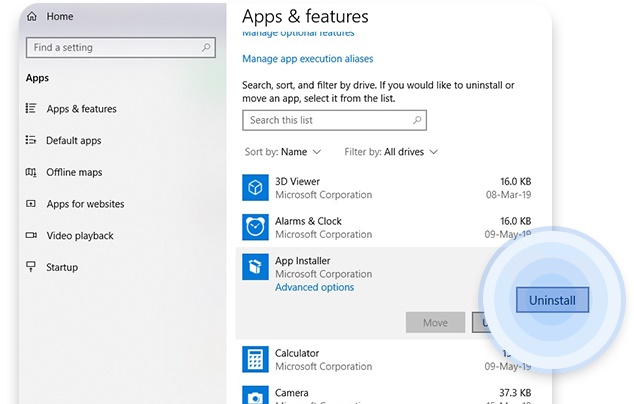This screenshot has height=404, width=634.
Task: Click the Calculator app icon
Action: pos(255,359)
